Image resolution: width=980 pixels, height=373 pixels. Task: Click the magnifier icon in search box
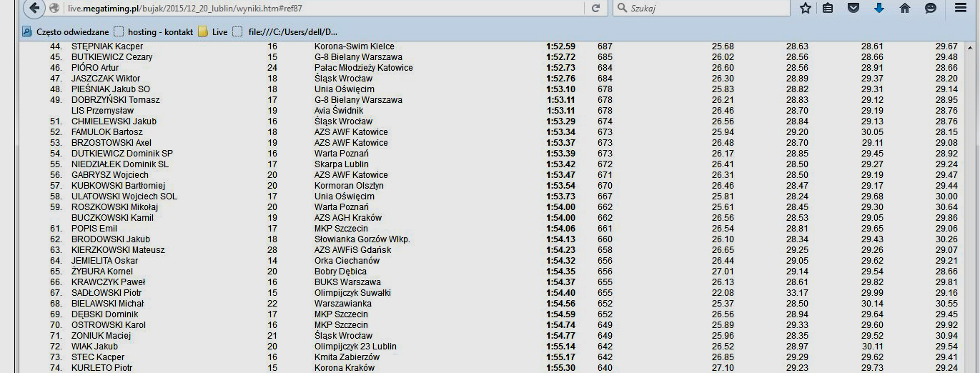pos(622,9)
